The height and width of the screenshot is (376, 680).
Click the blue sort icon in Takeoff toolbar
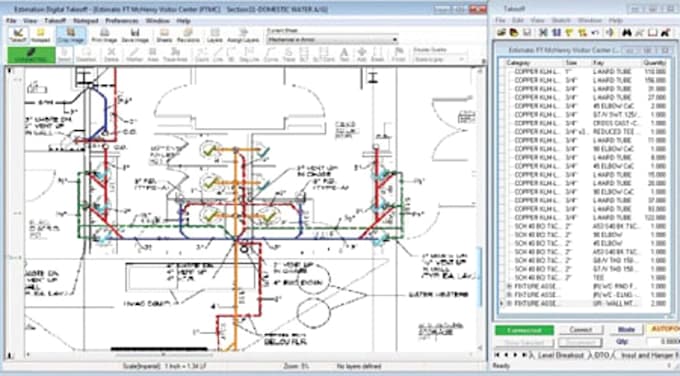556,32
